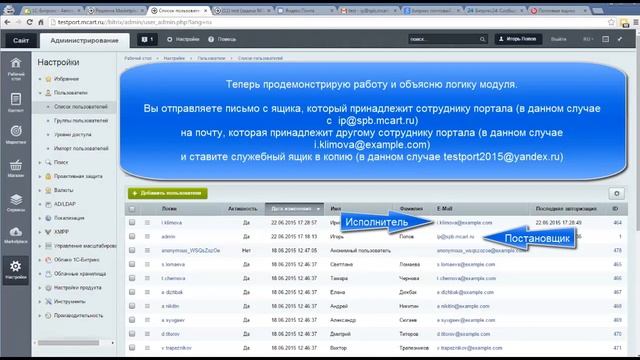Open Помощь in top header menu
The height and width of the screenshot is (360, 640).
tap(222, 39)
